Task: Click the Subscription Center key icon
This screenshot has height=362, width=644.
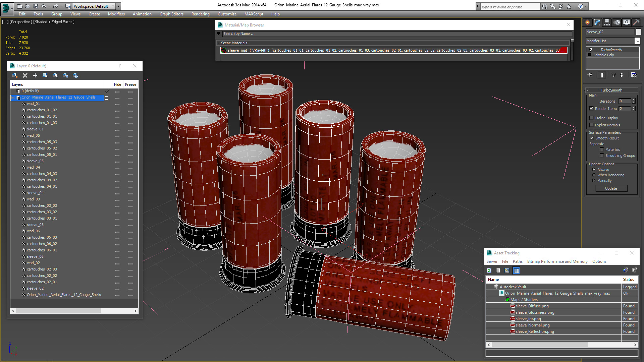Action: point(553,6)
